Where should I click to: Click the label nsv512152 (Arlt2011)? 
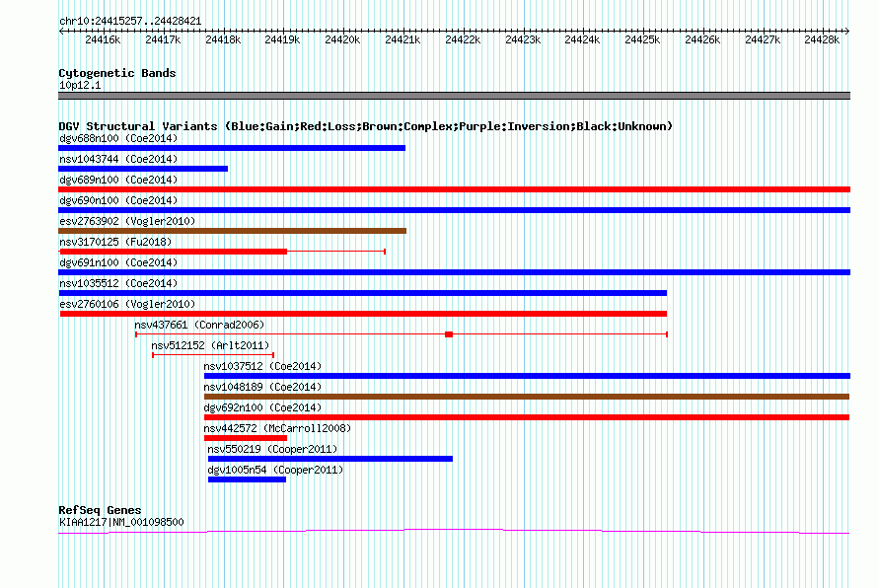[210, 345]
